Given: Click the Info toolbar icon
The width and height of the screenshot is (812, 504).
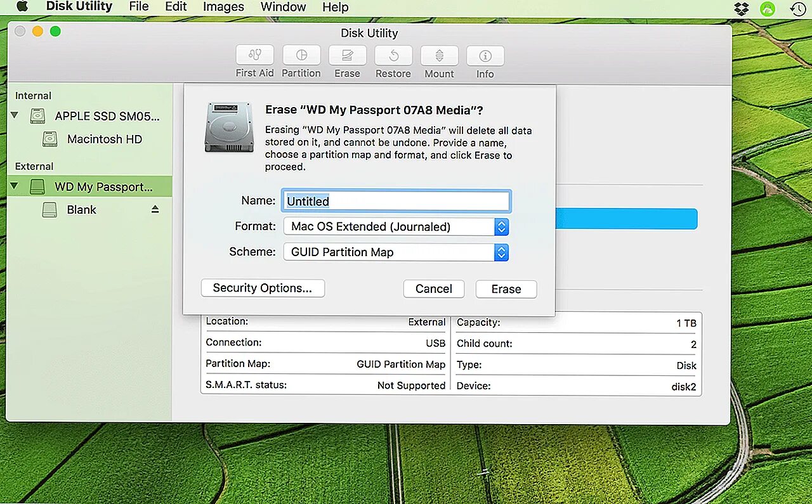Looking at the screenshot, I should (x=485, y=55).
